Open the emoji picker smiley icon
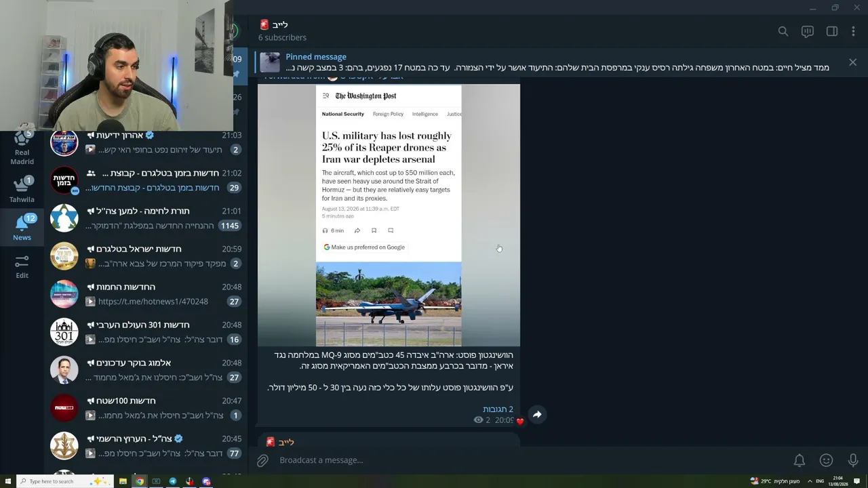Screen dimensions: 868x488 (826, 461)
